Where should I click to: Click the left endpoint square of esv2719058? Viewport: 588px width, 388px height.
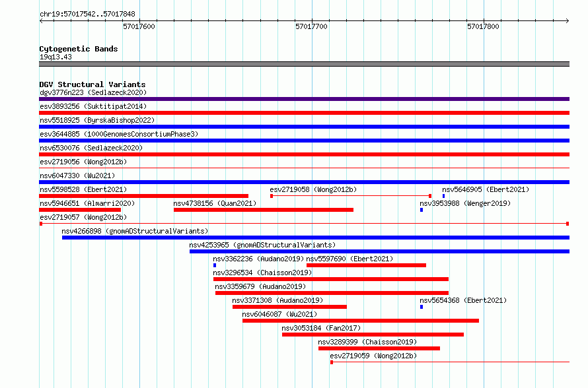272,196
